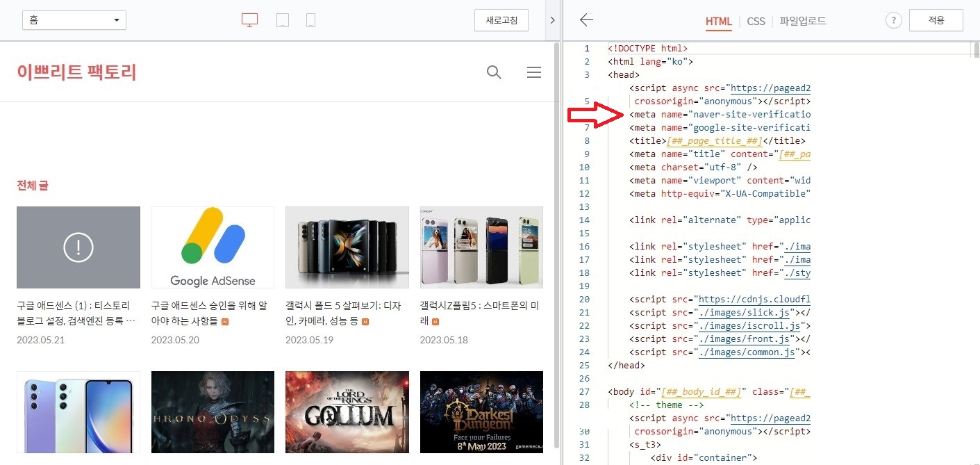Click the google-site-verification meta line
The height and width of the screenshot is (465, 980).
(720, 128)
